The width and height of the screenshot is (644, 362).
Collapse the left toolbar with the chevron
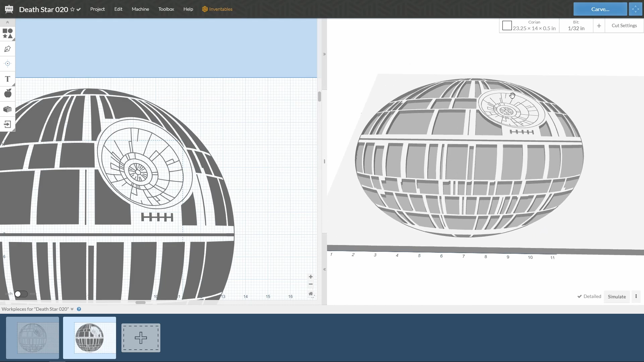(x=7, y=22)
